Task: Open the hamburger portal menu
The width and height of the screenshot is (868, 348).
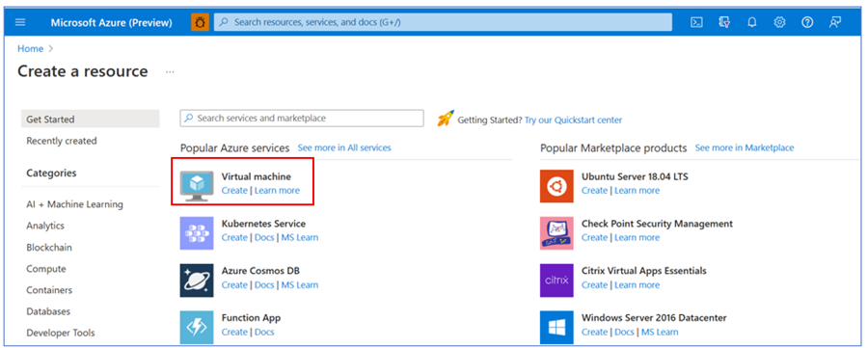Action: click(20, 22)
